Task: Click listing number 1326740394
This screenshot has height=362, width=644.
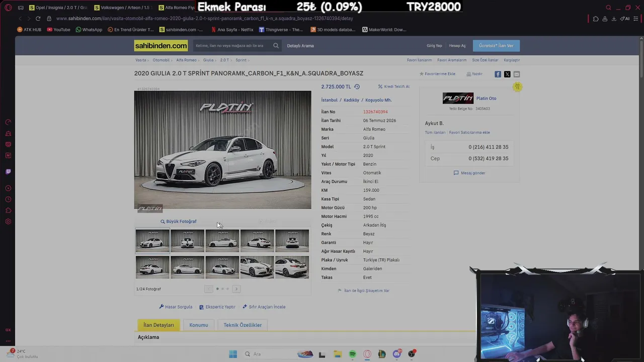Action: click(x=375, y=112)
